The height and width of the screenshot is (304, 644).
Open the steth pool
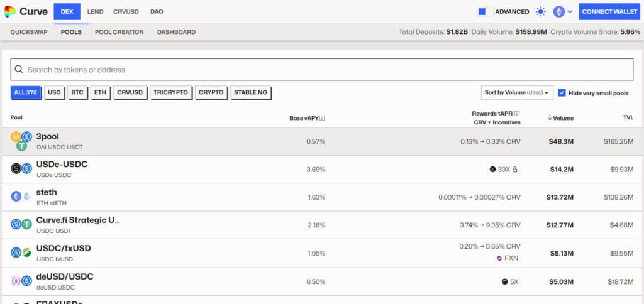(322, 197)
